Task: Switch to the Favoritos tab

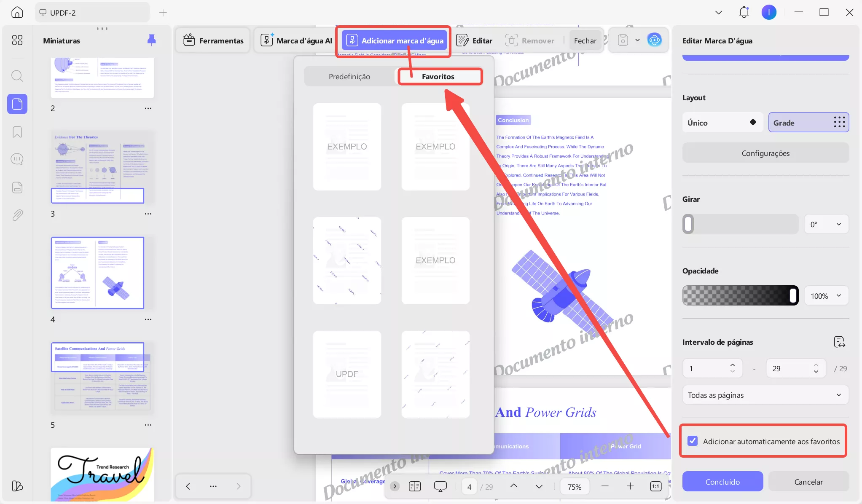Action: [438, 77]
